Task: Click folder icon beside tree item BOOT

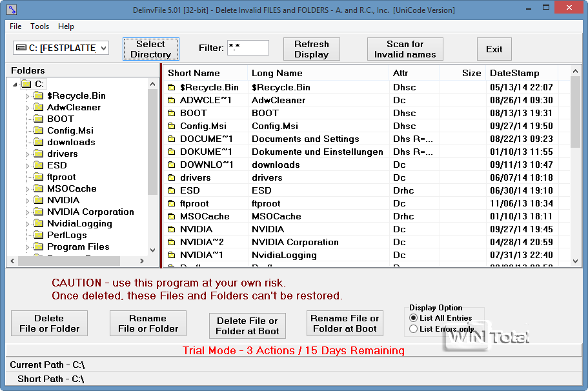Action: coord(38,119)
